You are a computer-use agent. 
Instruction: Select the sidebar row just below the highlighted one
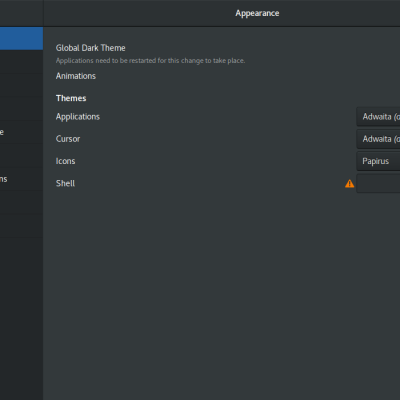(21, 62)
